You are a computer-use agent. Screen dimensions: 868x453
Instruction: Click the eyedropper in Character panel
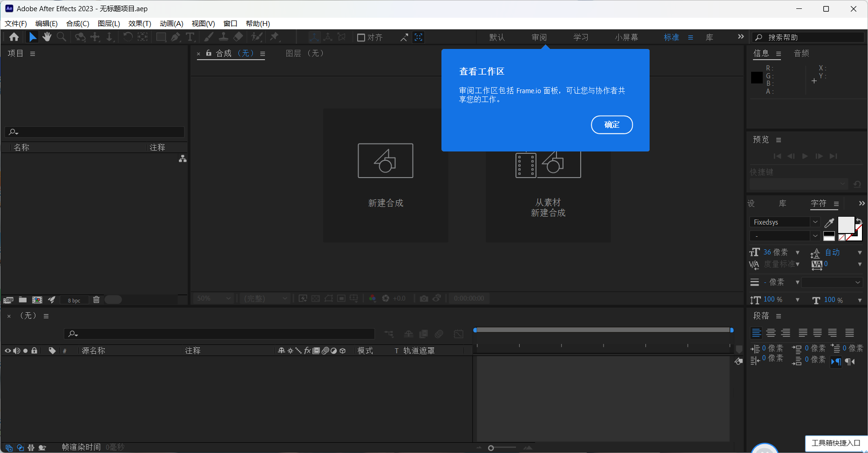point(829,223)
